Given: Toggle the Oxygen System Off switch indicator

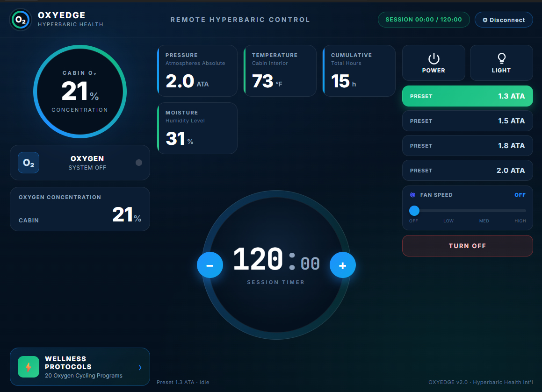Looking at the screenshot, I should [x=138, y=163].
